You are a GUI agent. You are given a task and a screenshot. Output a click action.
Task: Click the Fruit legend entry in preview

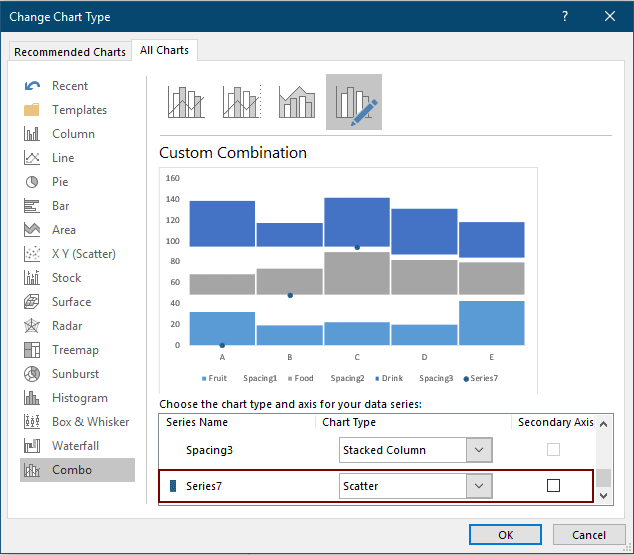coord(214,378)
